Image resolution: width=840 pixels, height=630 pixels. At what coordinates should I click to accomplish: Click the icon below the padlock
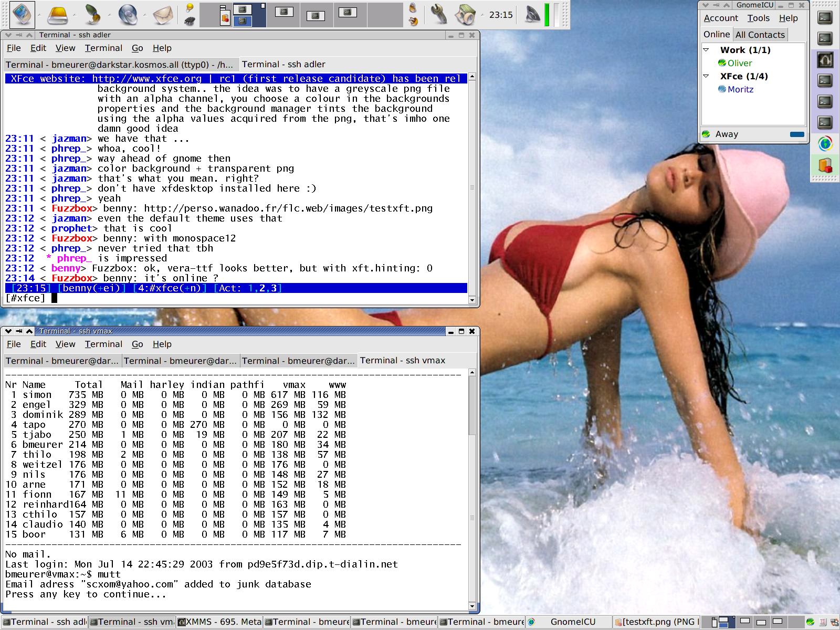413,21
